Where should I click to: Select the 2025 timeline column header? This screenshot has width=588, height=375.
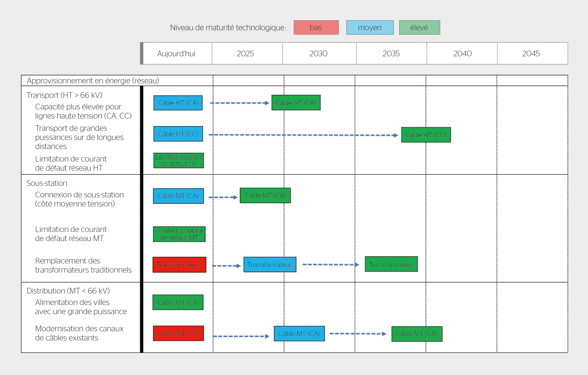[245, 54]
